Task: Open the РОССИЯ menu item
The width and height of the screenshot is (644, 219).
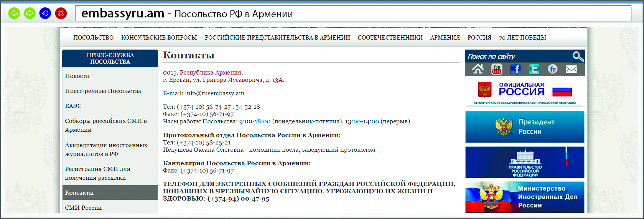Action: 479,38
